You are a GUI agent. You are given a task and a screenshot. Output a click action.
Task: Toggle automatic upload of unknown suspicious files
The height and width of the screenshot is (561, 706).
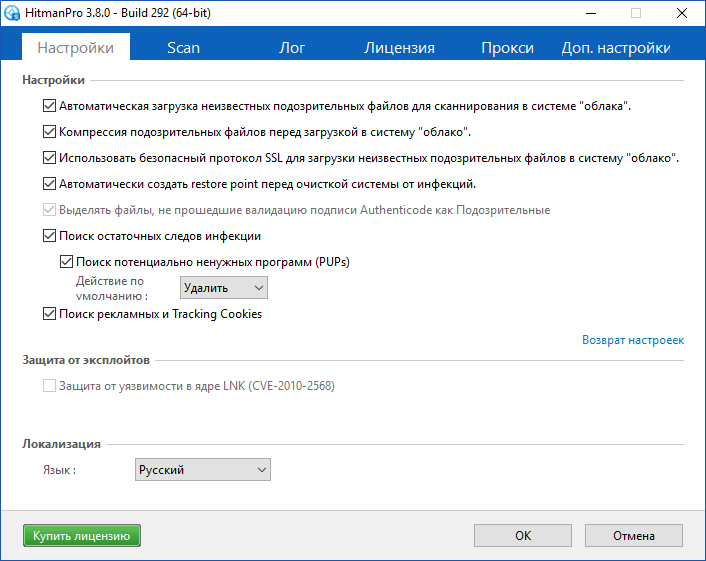[x=50, y=105]
